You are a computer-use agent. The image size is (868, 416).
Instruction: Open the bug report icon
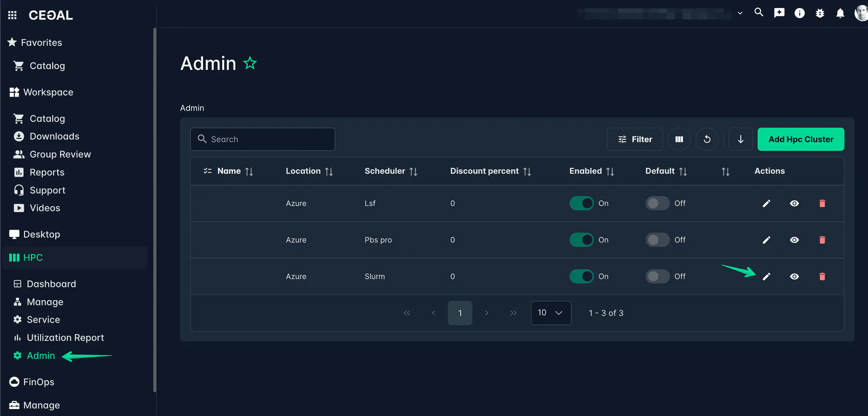click(x=820, y=13)
